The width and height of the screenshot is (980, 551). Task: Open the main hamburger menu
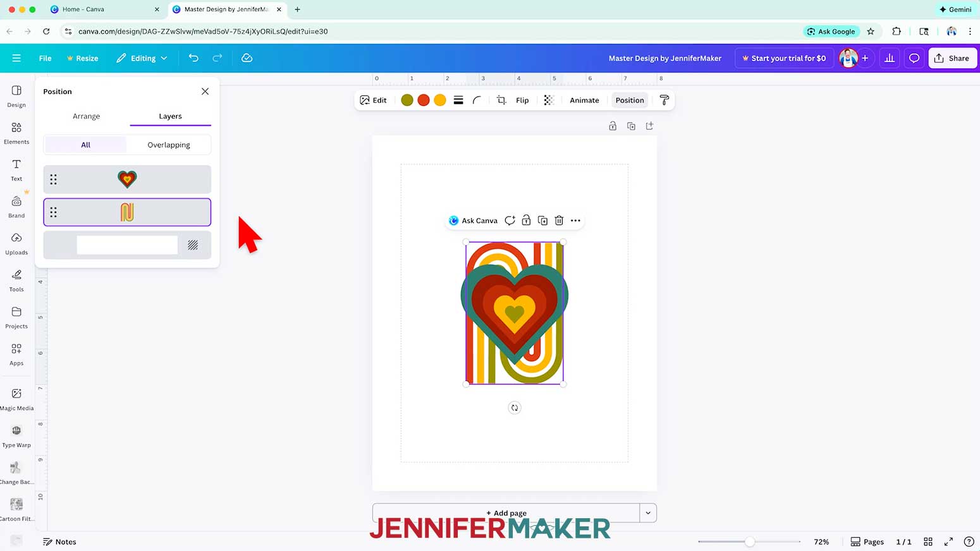[16, 58]
